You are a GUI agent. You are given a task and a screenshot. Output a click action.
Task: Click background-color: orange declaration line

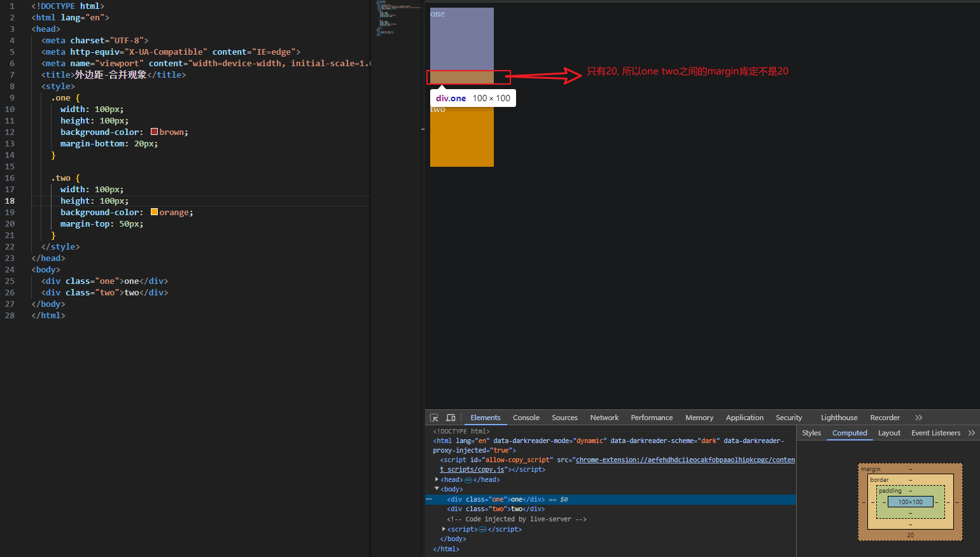tap(127, 212)
